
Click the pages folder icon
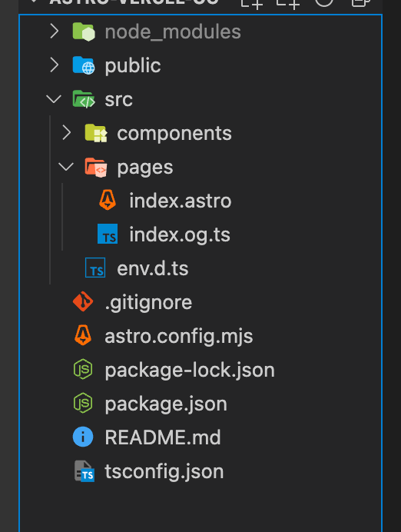pyautogui.click(x=96, y=167)
